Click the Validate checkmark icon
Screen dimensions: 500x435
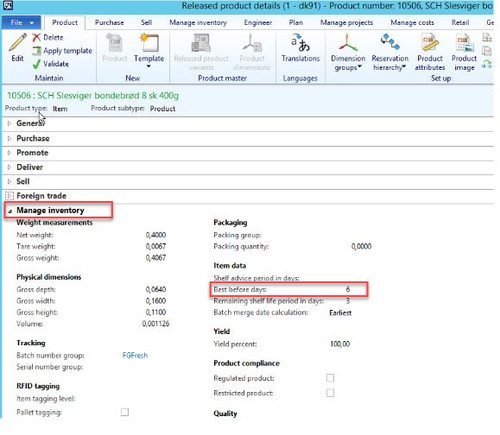pyautogui.click(x=36, y=64)
